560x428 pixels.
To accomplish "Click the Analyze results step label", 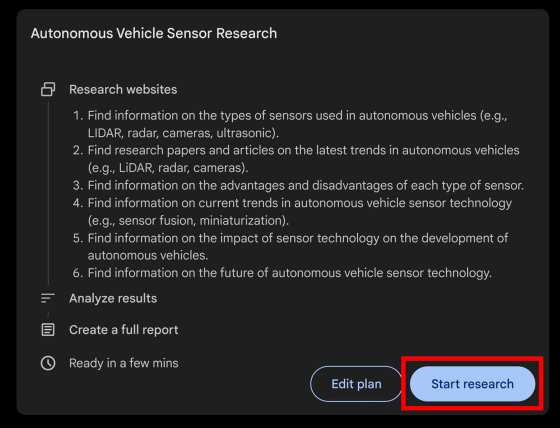I will click(x=113, y=298).
